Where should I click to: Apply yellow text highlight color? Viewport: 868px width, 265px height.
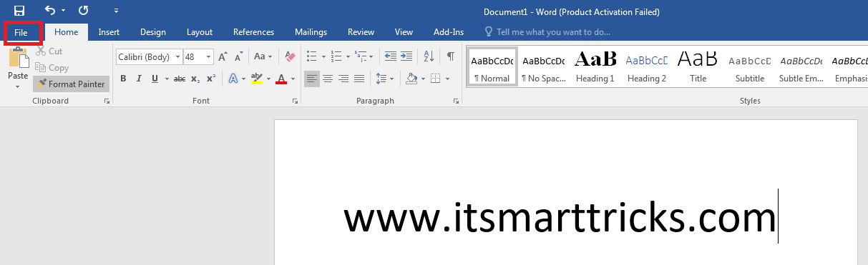click(x=257, y=79)
